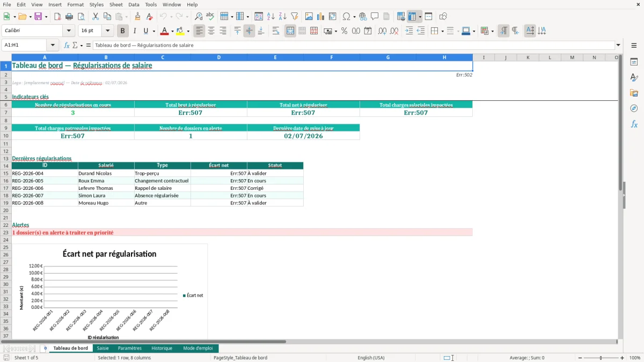Open conditional formatting dropdown arrow

pos(492,31)
